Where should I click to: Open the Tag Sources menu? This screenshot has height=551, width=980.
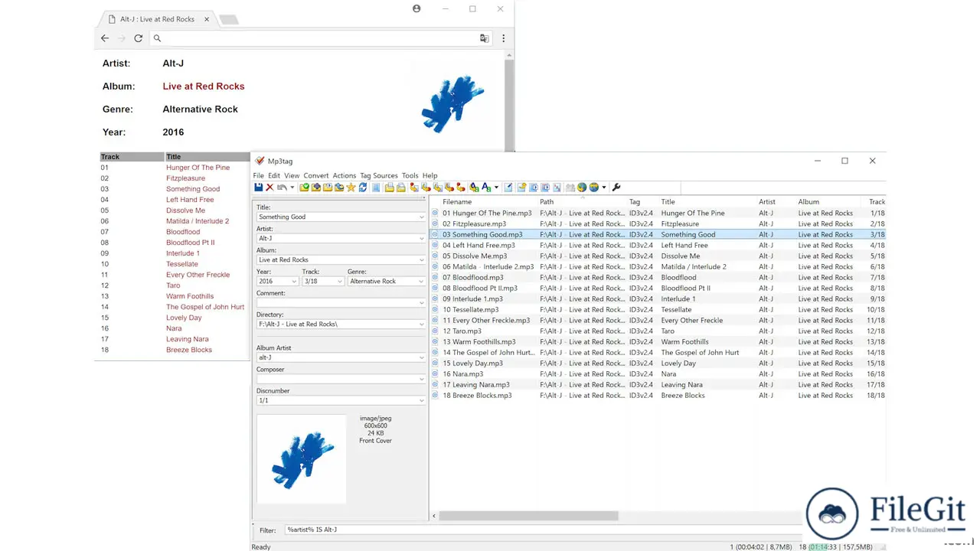[379, 175]
